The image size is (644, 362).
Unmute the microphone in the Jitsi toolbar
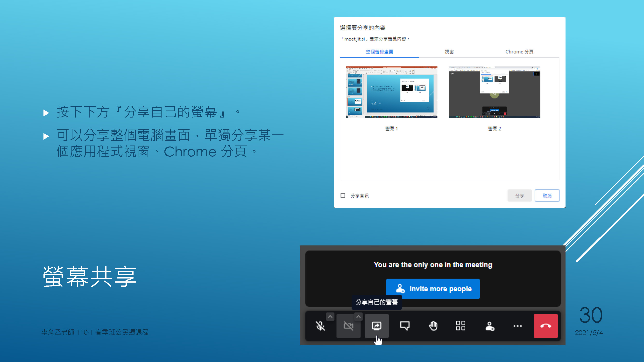point(320,326)
